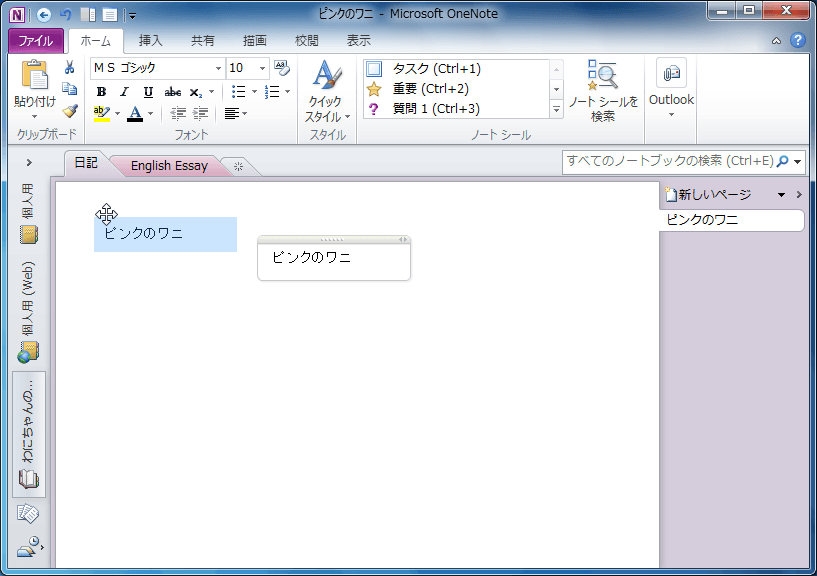Screen dimensions: 817x576
Task: Open the File tab
Action: (x=36, y=41)
